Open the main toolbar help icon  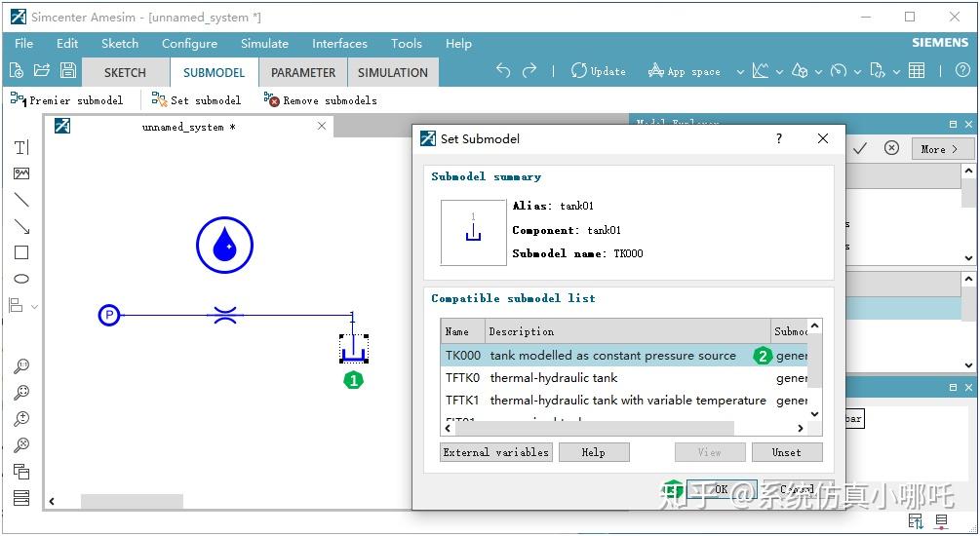962,70
